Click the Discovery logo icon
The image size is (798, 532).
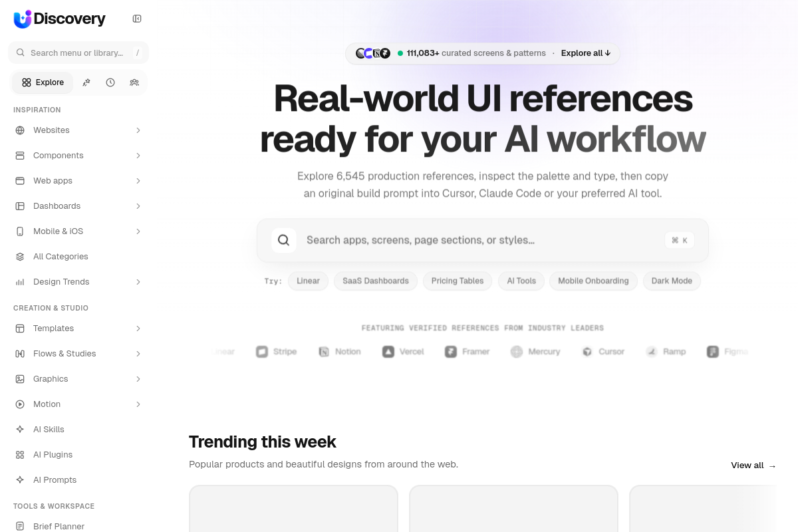click(x=23, y=19)
